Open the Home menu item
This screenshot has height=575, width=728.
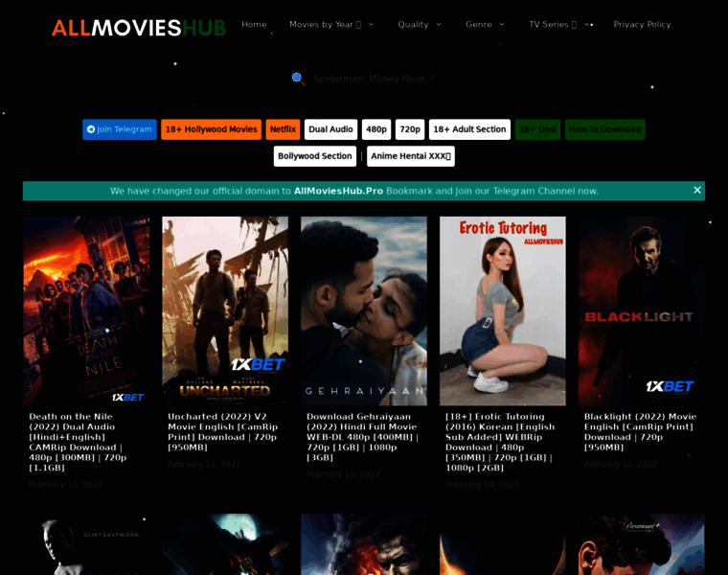(x=254, y=24)
